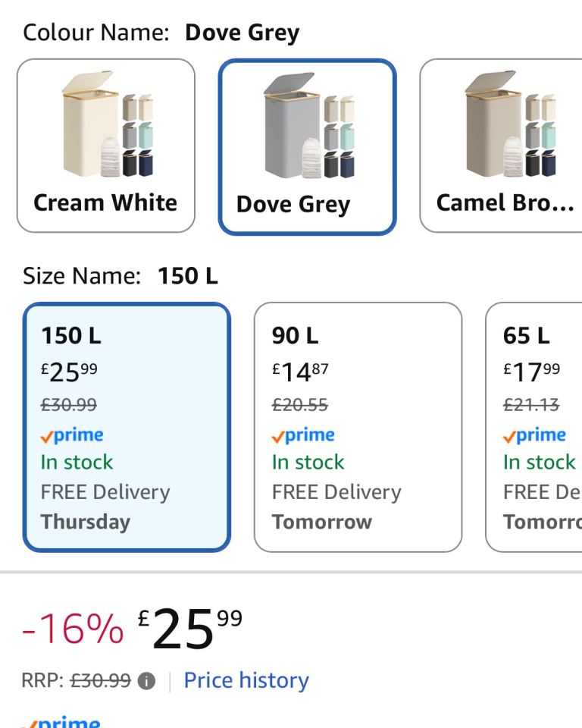Click the RRP info icon
The image size is (582, 728).
pyautogui.click(x=147, y=681)
